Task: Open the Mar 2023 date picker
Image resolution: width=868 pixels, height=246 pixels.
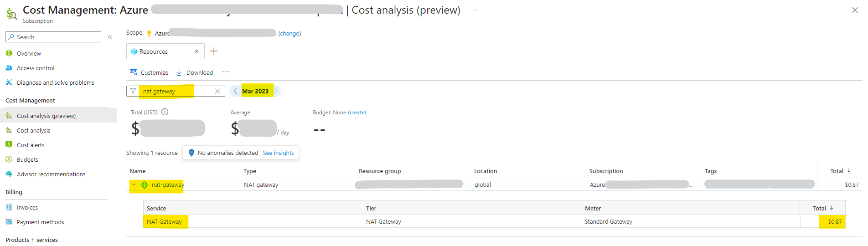Action: (255, 91)
